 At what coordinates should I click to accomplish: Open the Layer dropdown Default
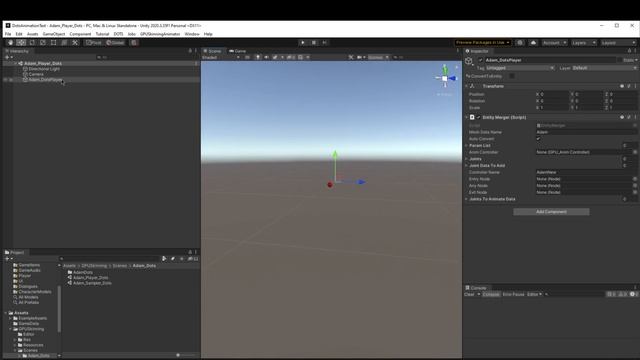pyautogui.click(x=604, y=68)
